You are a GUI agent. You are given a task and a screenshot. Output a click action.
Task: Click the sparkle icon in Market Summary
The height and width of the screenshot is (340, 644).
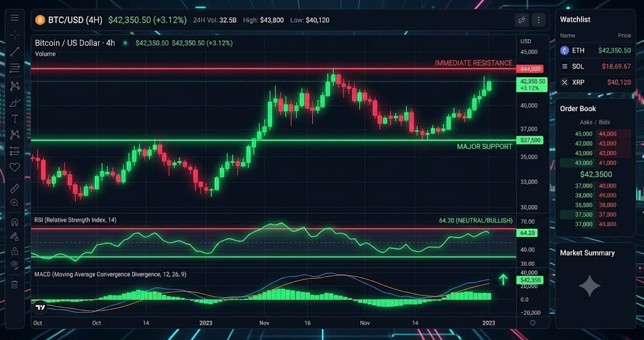tap(589, 286)
